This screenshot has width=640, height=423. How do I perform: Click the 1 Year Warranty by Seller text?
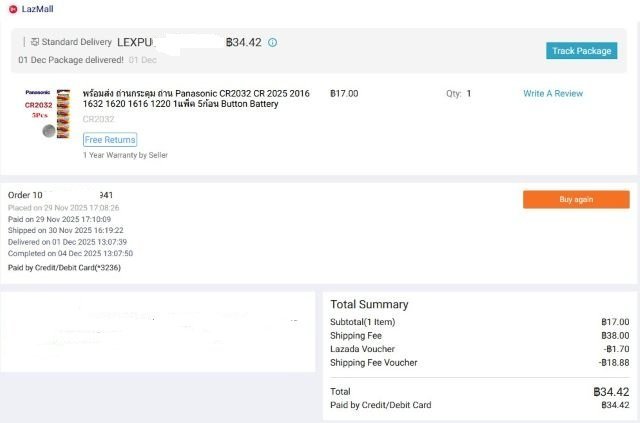pyautogui.click(x=125, y=155)
